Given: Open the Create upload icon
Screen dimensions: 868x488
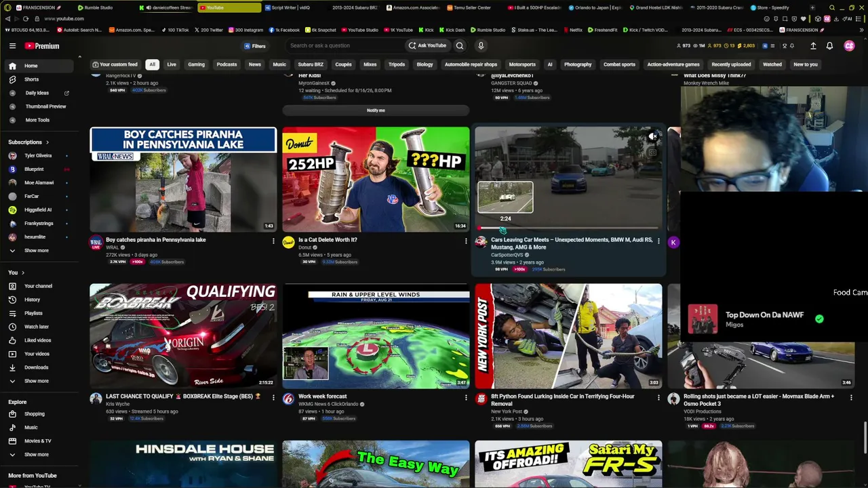Looking at the screenshot, I should coord(813,46).
